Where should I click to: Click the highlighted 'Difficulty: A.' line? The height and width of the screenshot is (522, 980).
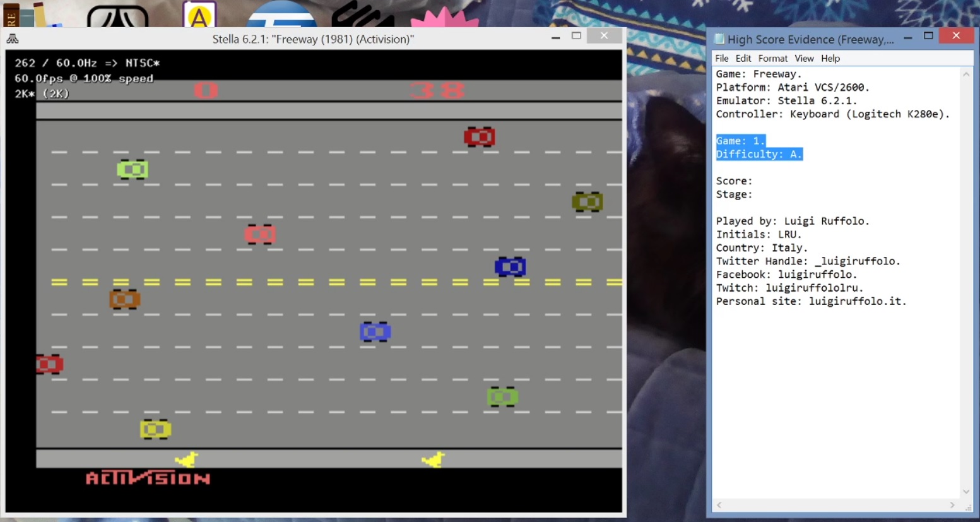coord(759,154)
